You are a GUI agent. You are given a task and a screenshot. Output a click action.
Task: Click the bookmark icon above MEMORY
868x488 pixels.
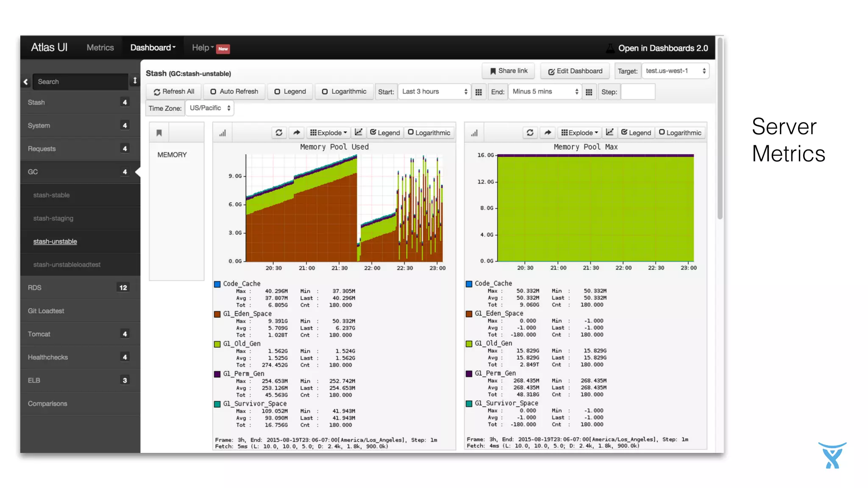[x=159, y=133]
